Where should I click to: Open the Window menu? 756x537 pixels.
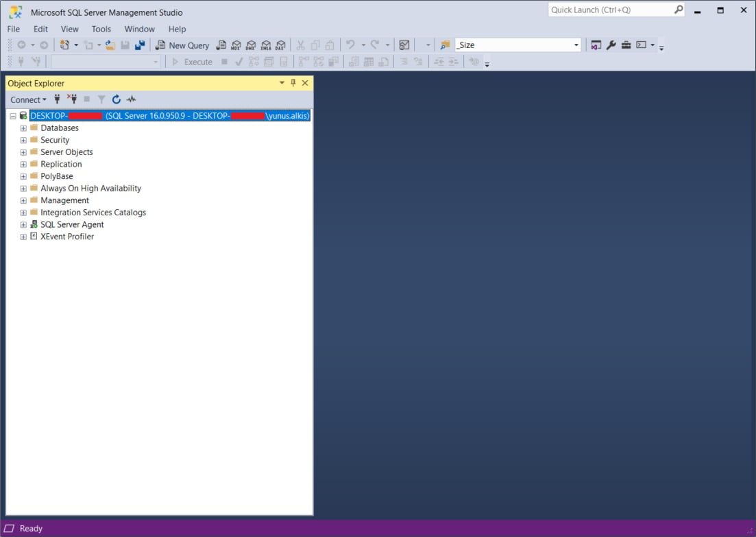click(x=139, y=29)
